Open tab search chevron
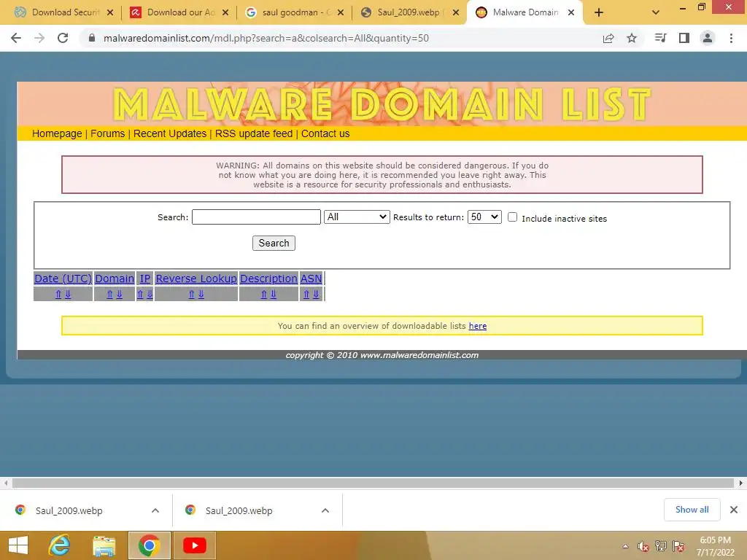The height and width of the screenshot is (560, 747). (656, 13)
